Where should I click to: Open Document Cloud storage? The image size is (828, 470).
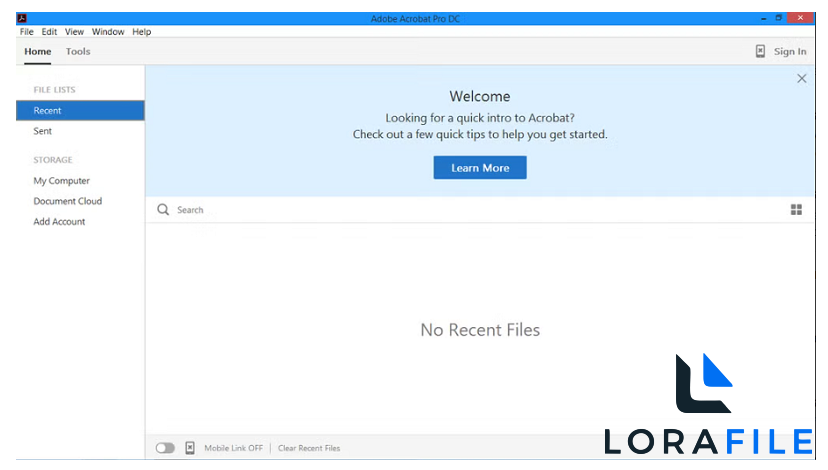(68, 201)
